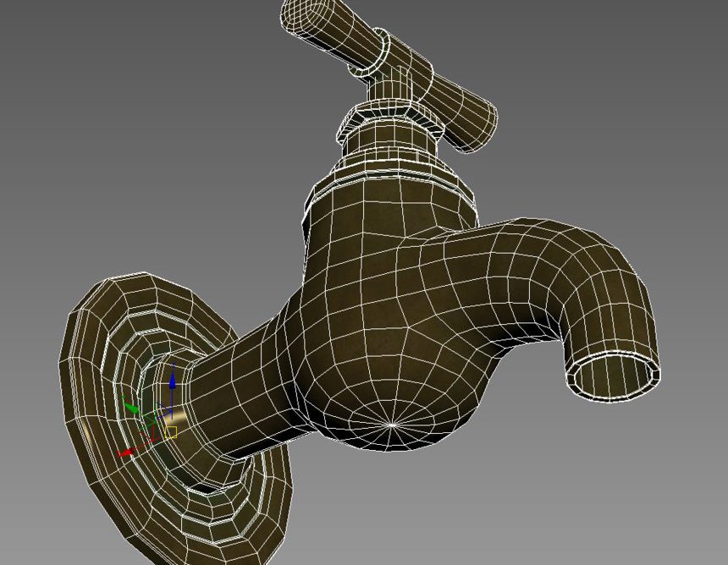The image size is (728, 565).
Task: Click the valve stem beneath the T-handle
Action: 391,86
